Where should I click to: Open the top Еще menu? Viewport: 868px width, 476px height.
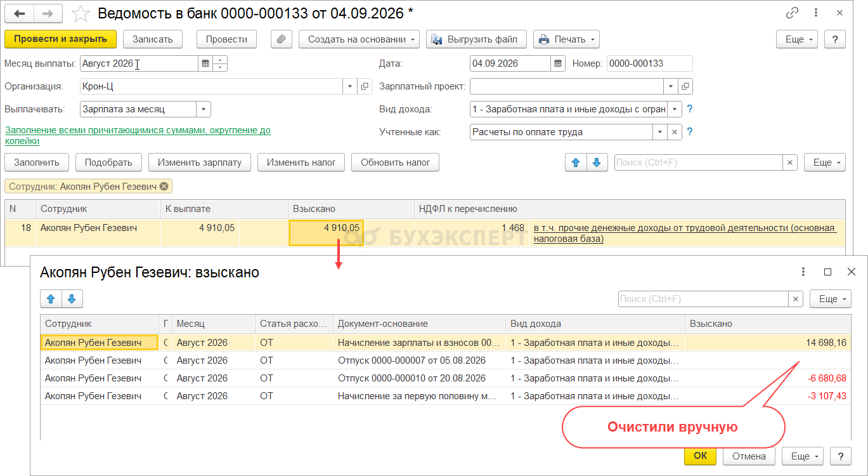[797, 39]
